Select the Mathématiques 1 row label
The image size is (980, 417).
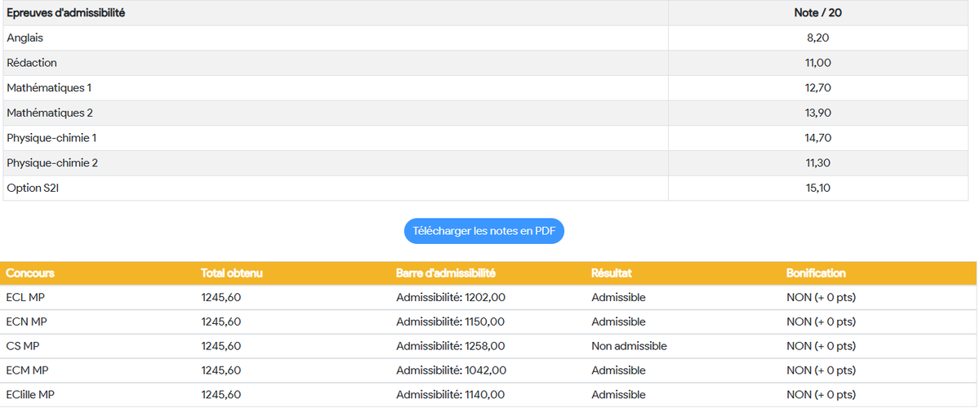(x=49, y=87)
